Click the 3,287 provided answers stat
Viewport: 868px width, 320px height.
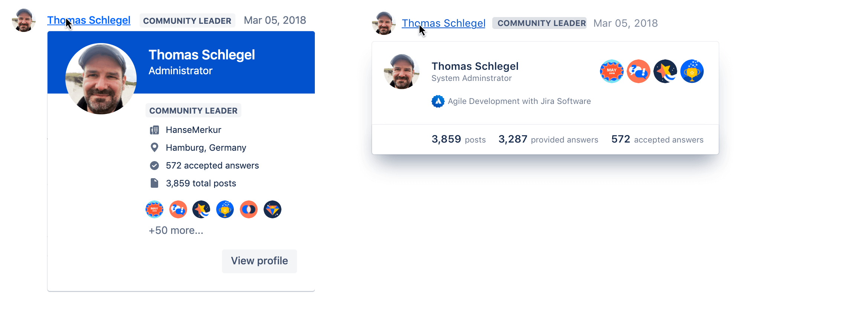(548, 140)
